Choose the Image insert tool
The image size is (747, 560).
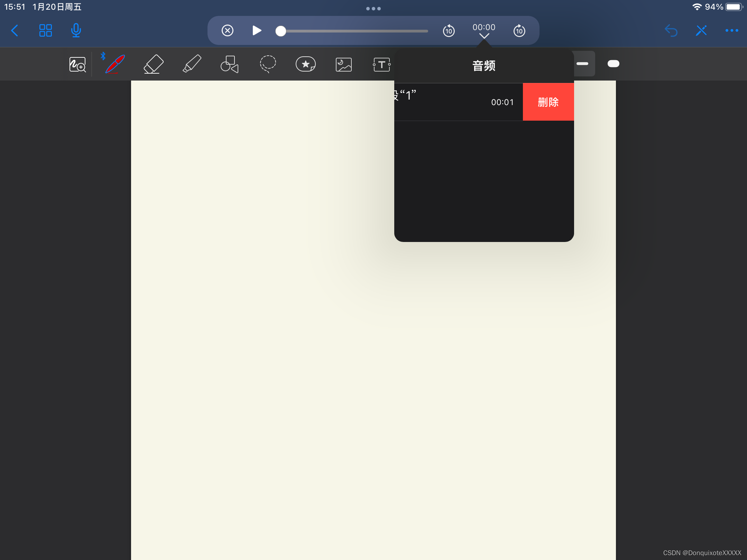343,65
